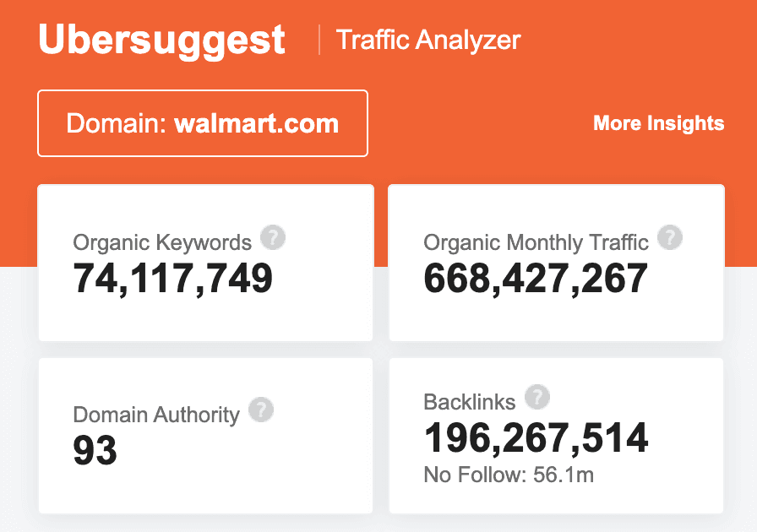Select the Traffic Analyzer heading
Screen dimensions: 757x532
(x=428, y=40)
